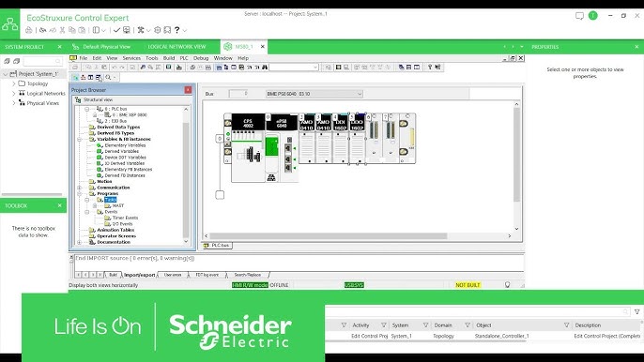
Task: Switch to the Logical Network View tab
Action: coord(177,47)
